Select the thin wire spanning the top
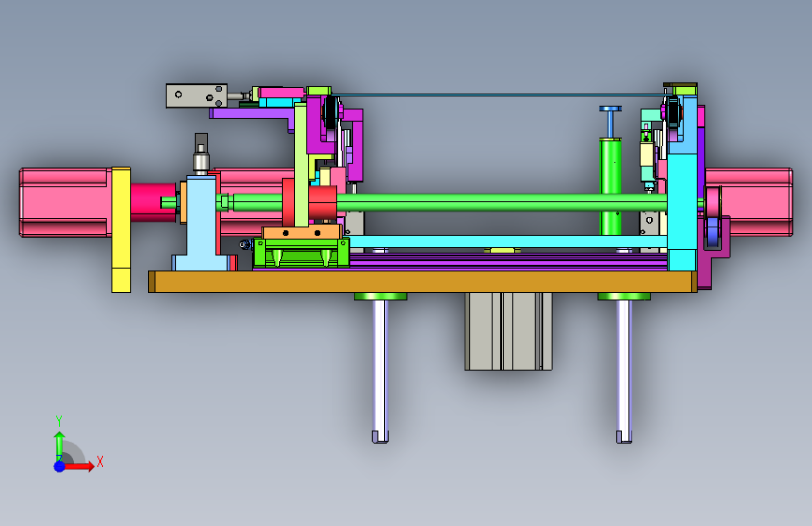The image size is (812, 526). tap(500, 95)
